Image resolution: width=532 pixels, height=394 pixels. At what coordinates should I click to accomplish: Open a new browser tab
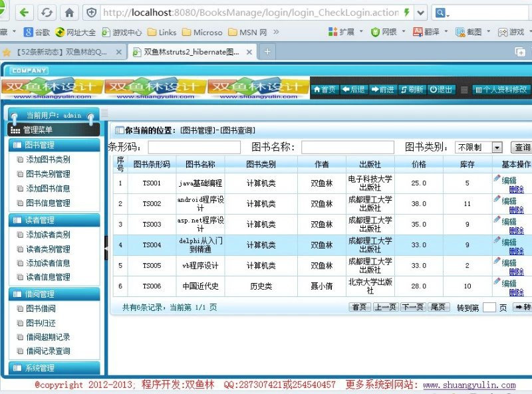pyautogui.click(x=267, y=52)
